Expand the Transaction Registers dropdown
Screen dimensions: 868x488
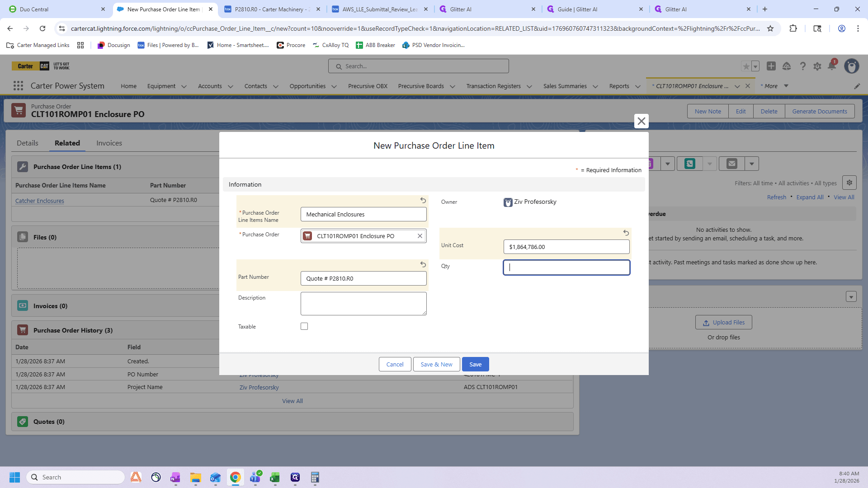pos(529,86)
